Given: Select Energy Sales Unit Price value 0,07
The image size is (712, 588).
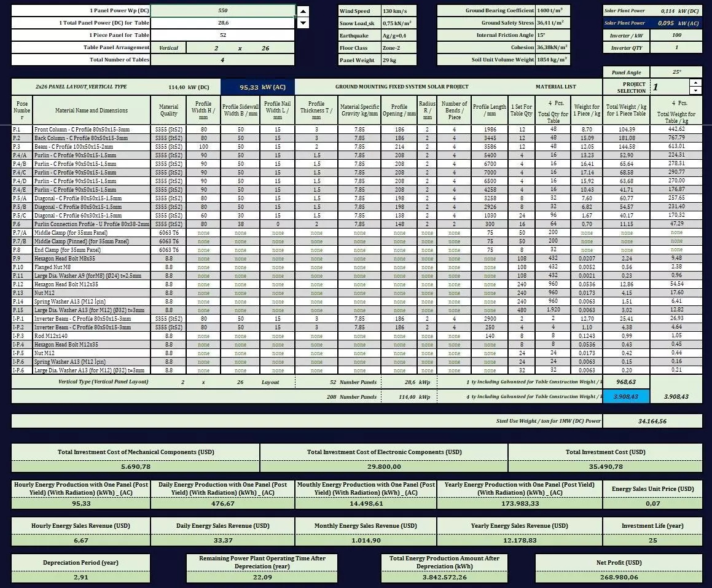Looking at the screenshot, I should [652, 504].
